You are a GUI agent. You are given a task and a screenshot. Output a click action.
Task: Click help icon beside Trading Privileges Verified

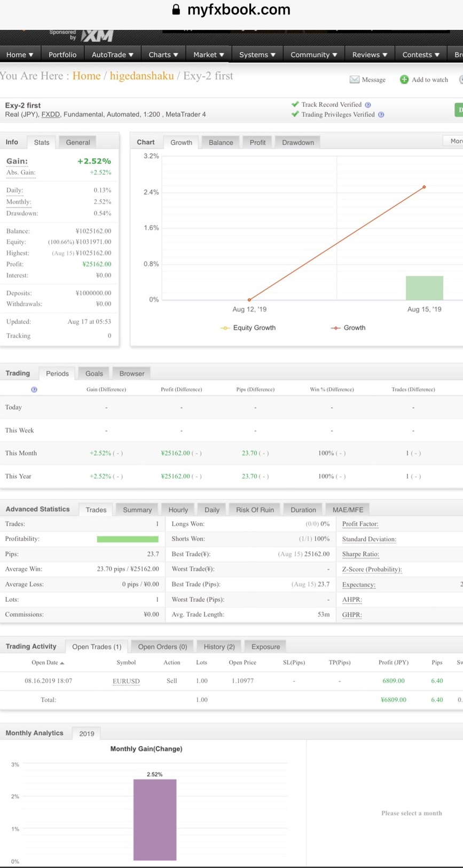tap(381, 115)
